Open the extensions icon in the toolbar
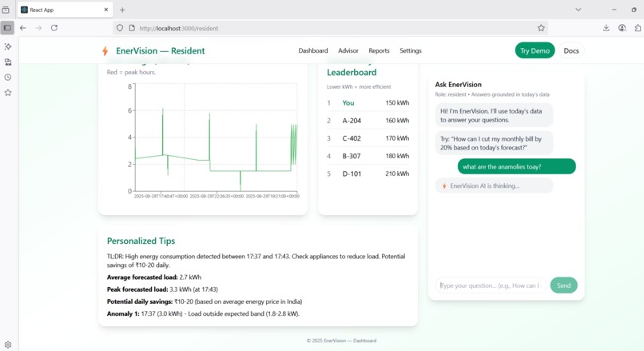 point(638,28)
